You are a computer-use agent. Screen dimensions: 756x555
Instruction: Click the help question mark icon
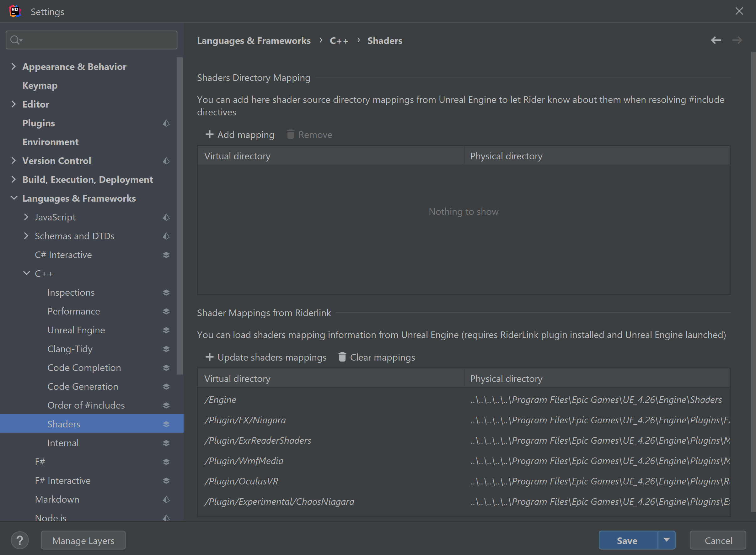(x=19, y=541)
